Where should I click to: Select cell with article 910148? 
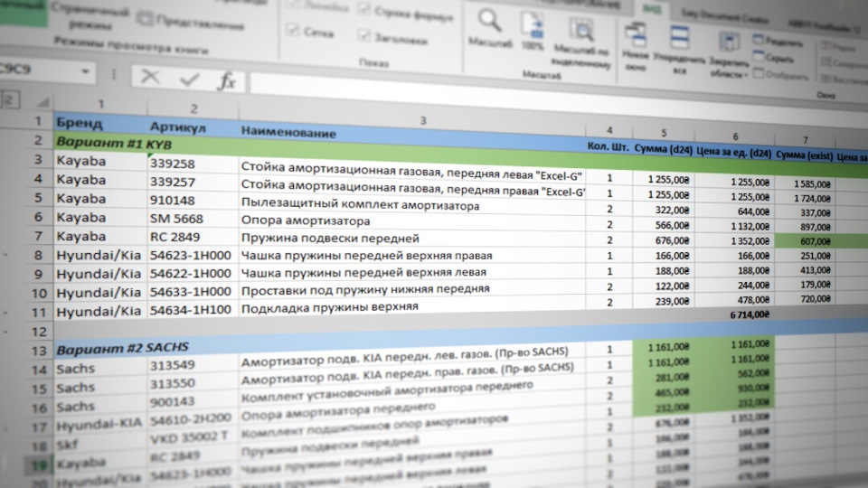tap(193, 201)
